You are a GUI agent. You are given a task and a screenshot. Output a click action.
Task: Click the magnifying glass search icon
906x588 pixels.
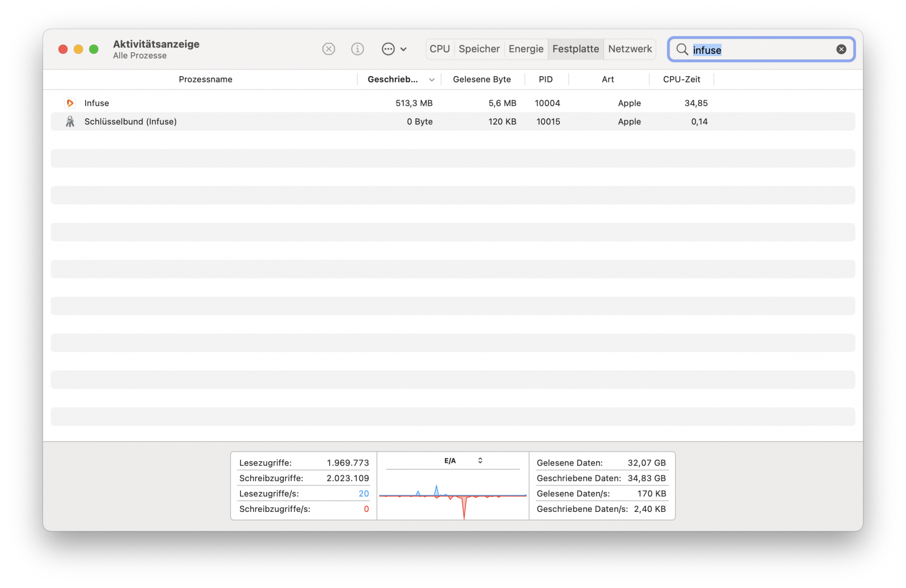tap(682, 49)
